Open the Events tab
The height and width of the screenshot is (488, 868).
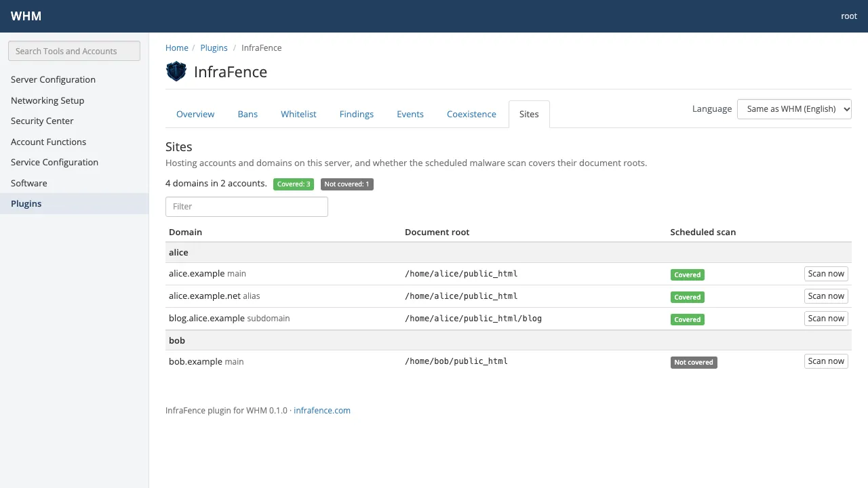pyautogui.click(x=410, y=114)
